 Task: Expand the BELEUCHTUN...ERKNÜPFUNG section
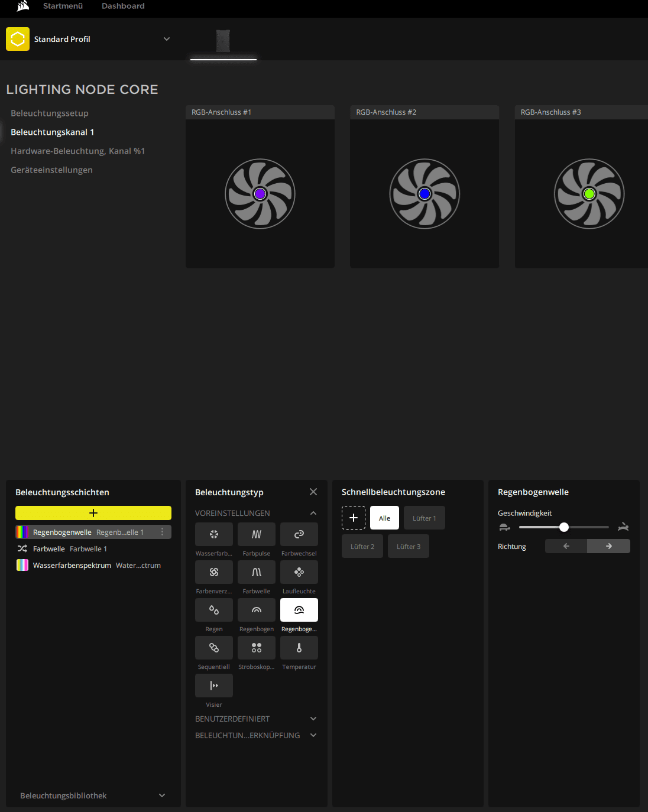pos(313,735)
